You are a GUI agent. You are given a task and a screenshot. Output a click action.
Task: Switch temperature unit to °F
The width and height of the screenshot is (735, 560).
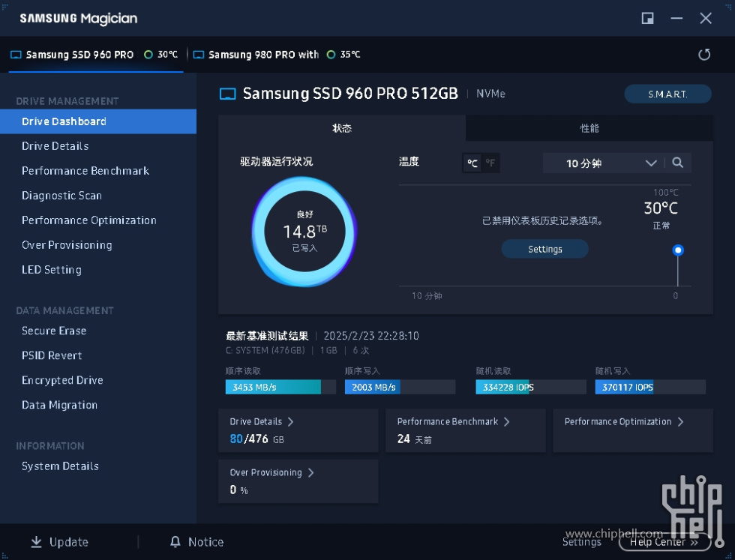tap(490, 163)
